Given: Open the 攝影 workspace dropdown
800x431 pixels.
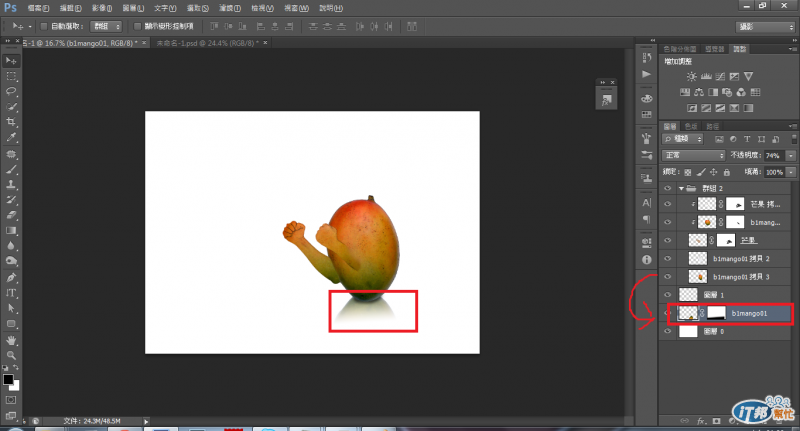Looking at the screenshot, I should pos(765,27).
